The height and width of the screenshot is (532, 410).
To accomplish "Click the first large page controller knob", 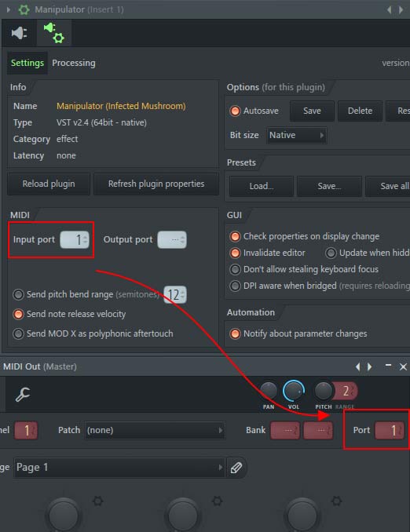I will (63, 515).
